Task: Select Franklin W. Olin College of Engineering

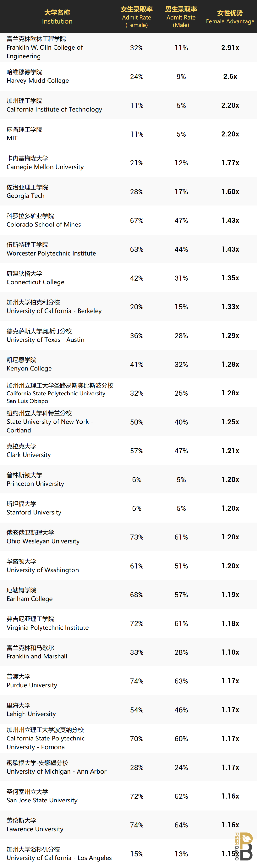Action: point(44,47)
